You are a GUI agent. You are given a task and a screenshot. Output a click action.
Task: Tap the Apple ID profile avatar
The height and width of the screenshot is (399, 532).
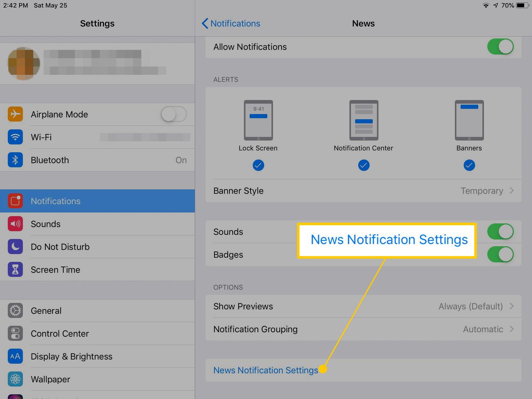pos(24,63)
